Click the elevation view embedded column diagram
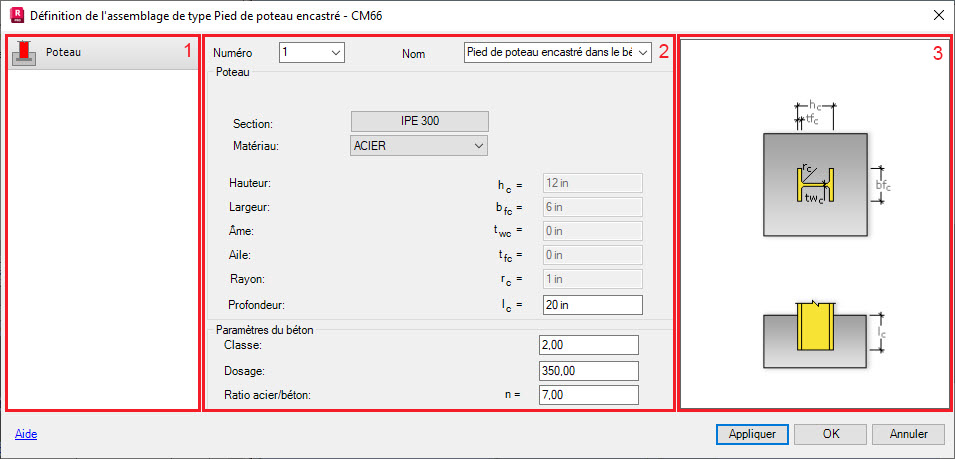 815,335
